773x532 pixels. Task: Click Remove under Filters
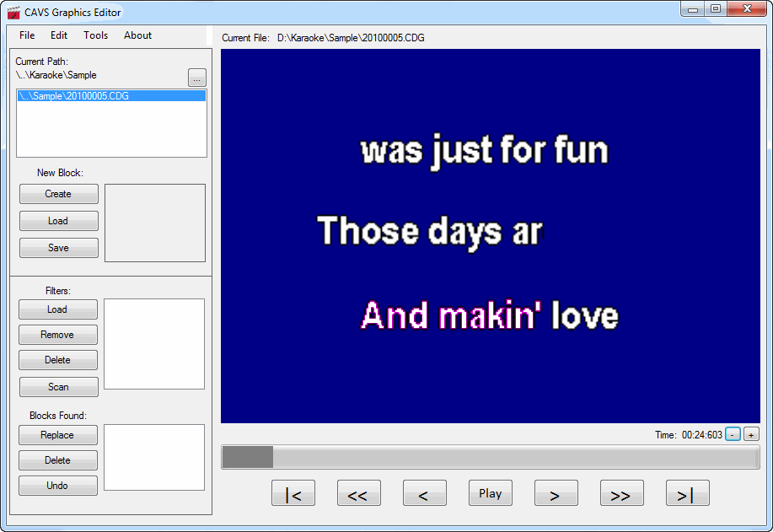click(57, 335)
